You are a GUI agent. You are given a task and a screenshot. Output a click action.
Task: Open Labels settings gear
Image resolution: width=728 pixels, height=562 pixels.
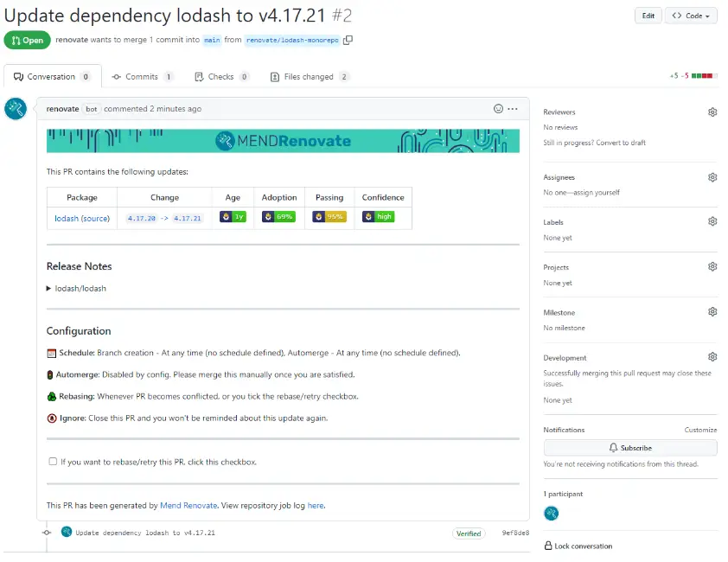pyautogui.click(x=712, y=221)
